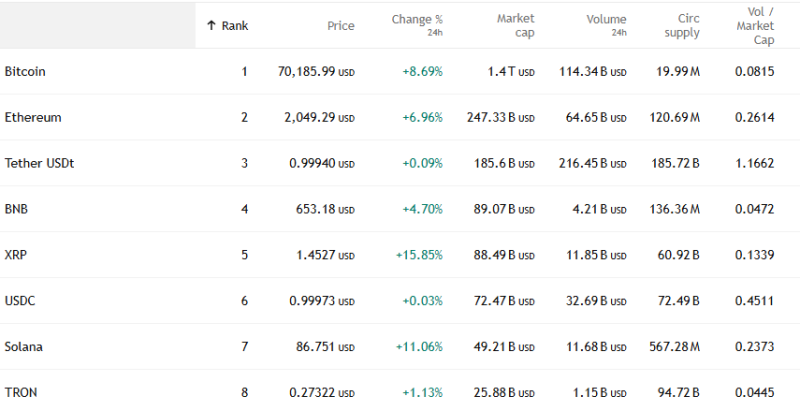Click Tether change value +0.09%
This screenshot has width=800, height=411.
(x=422, y=163)
